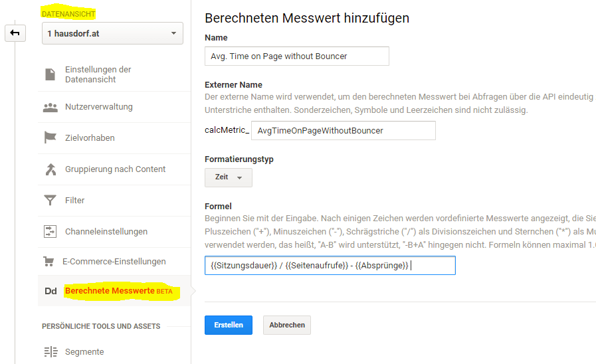The image size is (596, 364).
Task: Click the Gruppierung nach Content icon
Action: (50, 169)
